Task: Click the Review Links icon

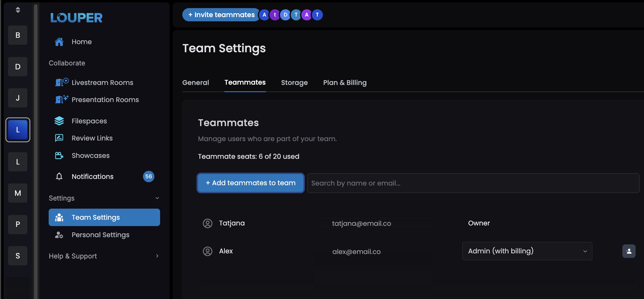Action: point(59,138)
